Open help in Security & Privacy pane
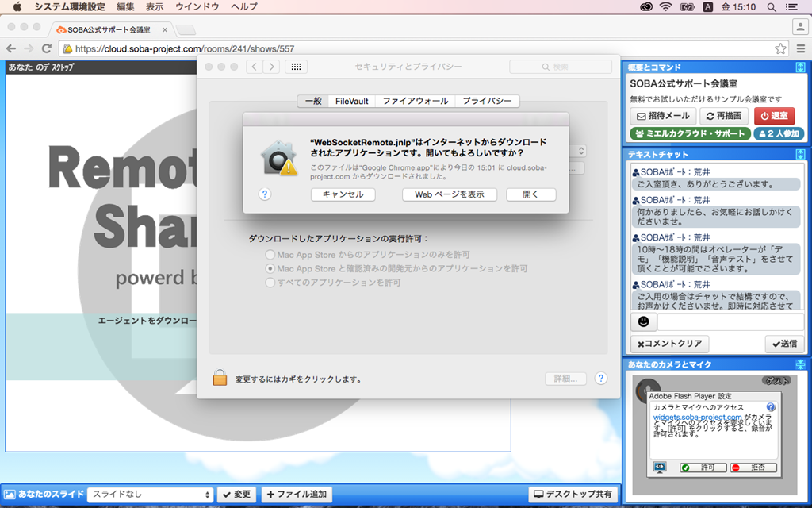Image resolution: width=812 pixels, height=508 pixels. [601, 379]
